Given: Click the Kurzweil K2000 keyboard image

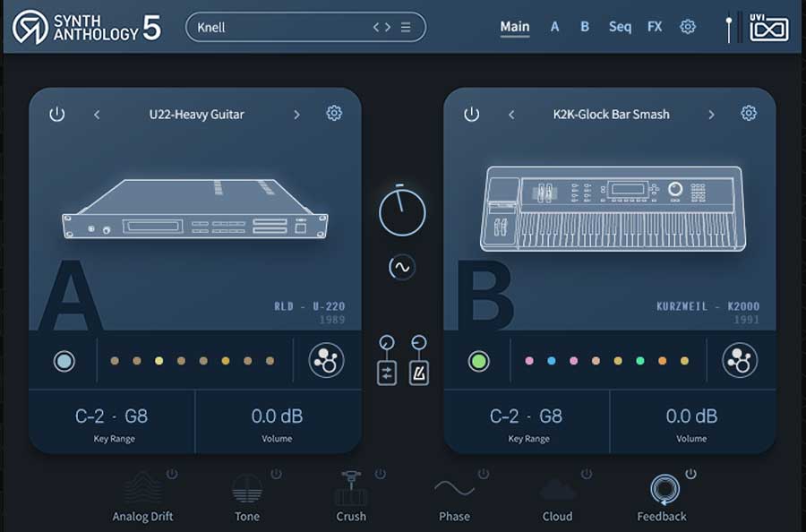Looking at the screenshot, I should [613, 208].
